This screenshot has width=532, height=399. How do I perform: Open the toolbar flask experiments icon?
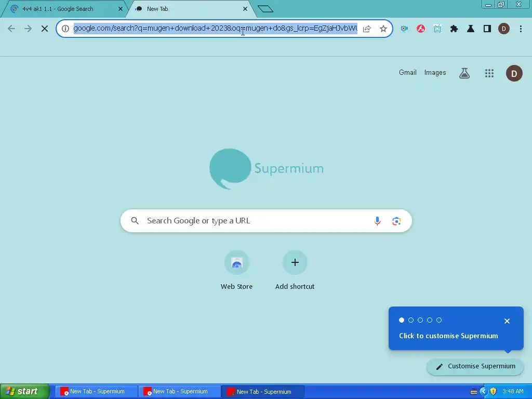(471, 29)
